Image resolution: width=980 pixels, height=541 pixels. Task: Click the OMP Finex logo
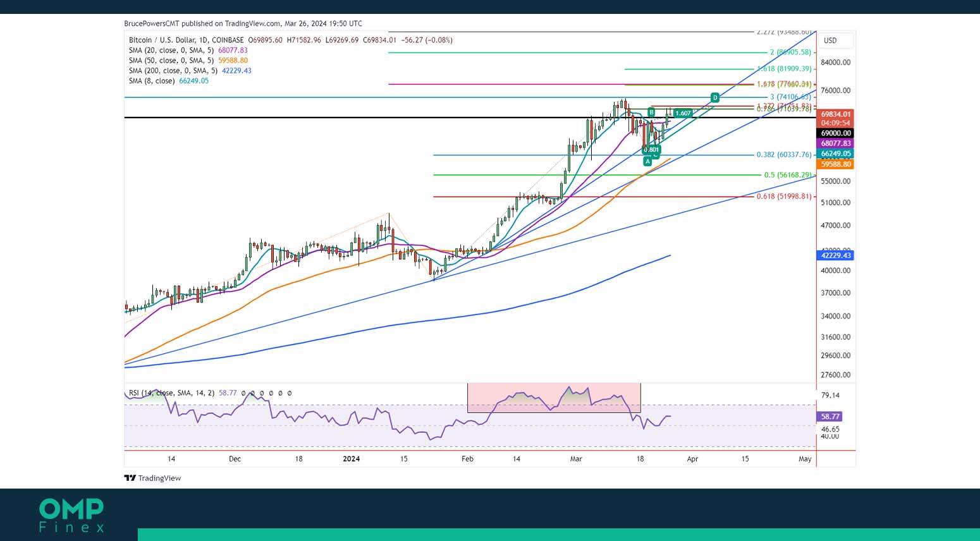(71, 515)
